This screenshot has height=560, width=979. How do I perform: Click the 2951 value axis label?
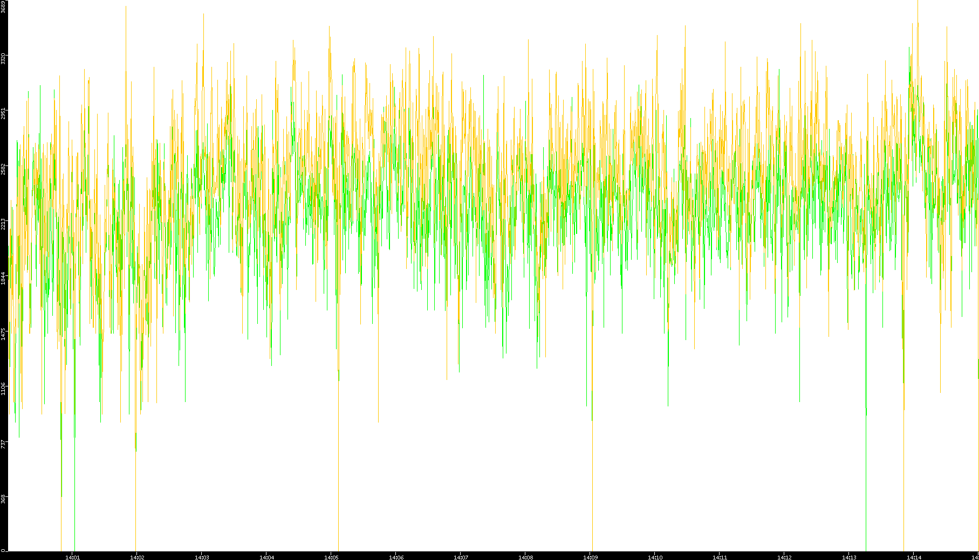coord(3,113)
